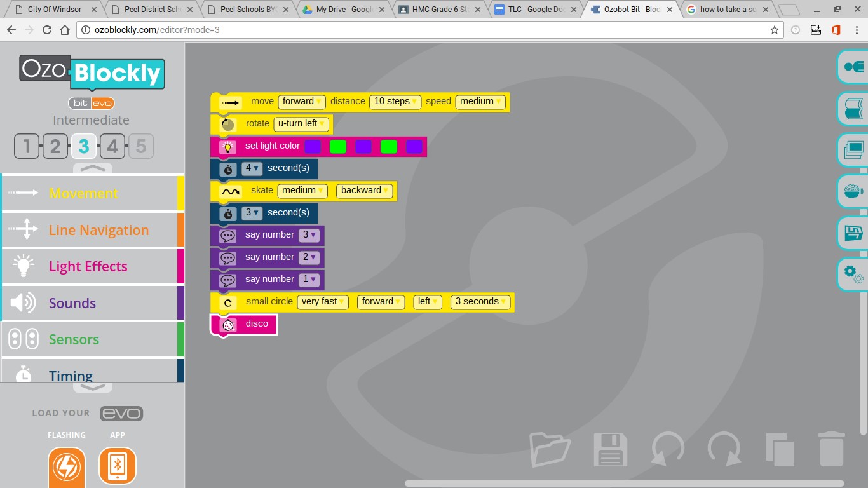Switch to skill level 2

(55, 147)
